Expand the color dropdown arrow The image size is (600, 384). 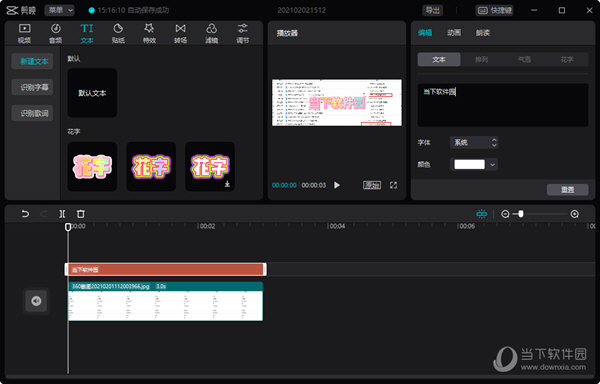(x=492, y=164)
